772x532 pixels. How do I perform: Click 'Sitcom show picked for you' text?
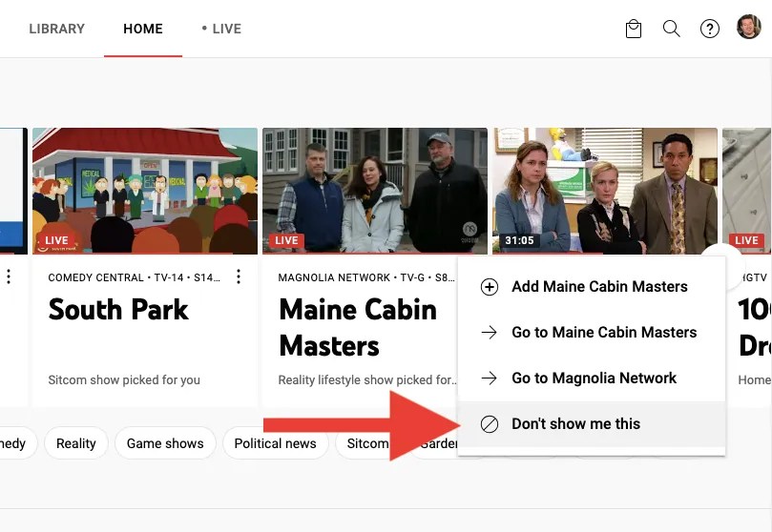pyautogui.click(x=124, y=380)
